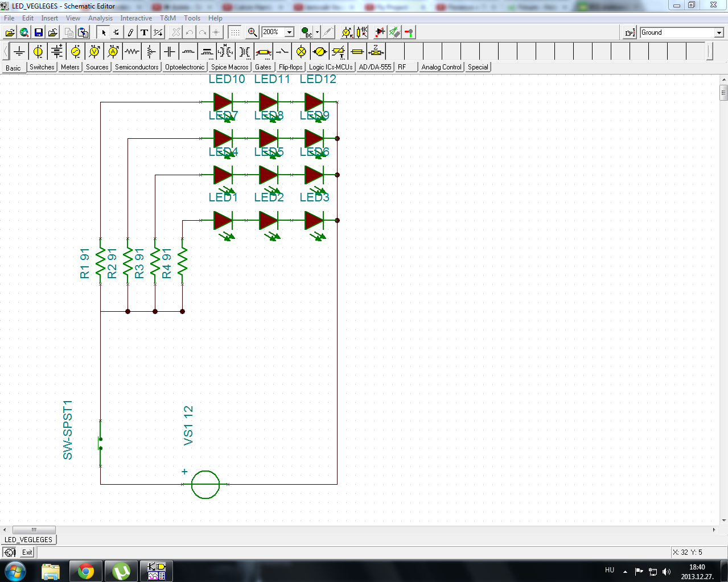Place a Capacitor component

click(170, 52)
